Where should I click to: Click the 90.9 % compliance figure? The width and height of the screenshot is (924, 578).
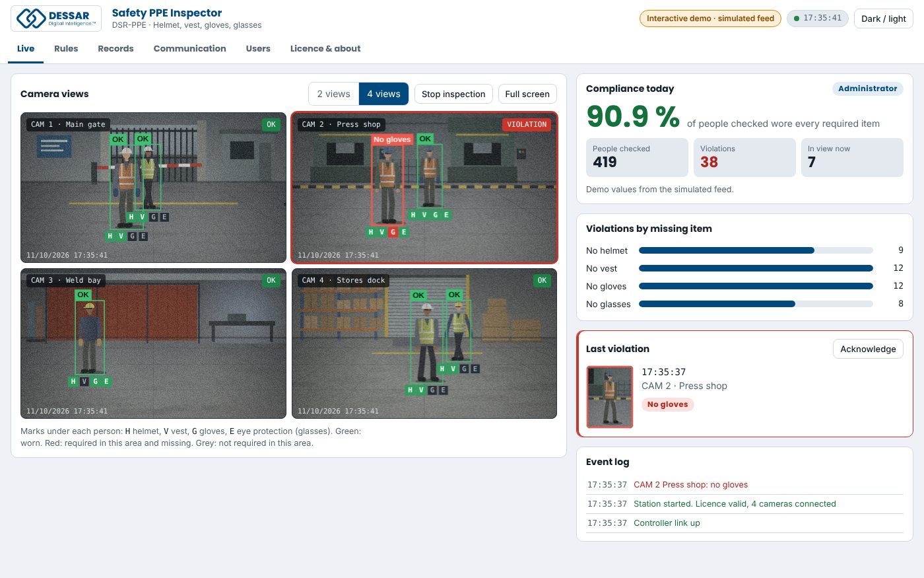(633, 117)
